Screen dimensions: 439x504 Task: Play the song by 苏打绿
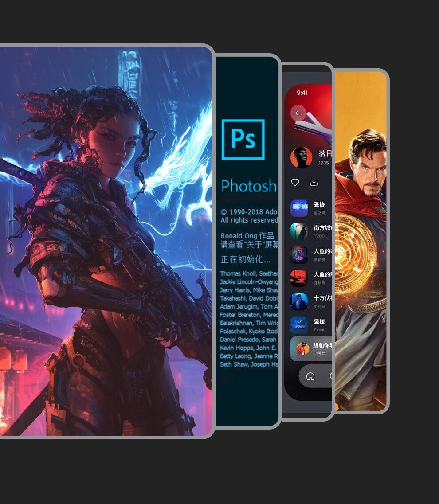click(x=311, y=302)
